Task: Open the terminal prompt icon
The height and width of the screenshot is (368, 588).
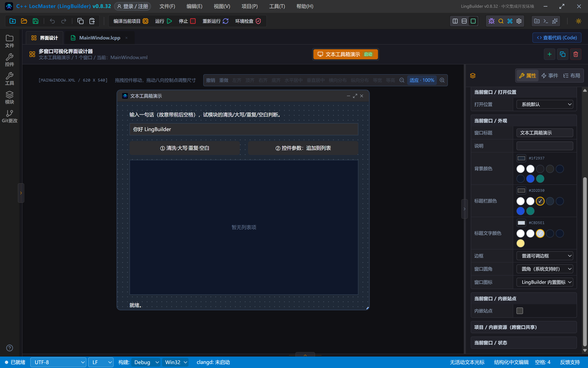Action: (x=546, y=21)
